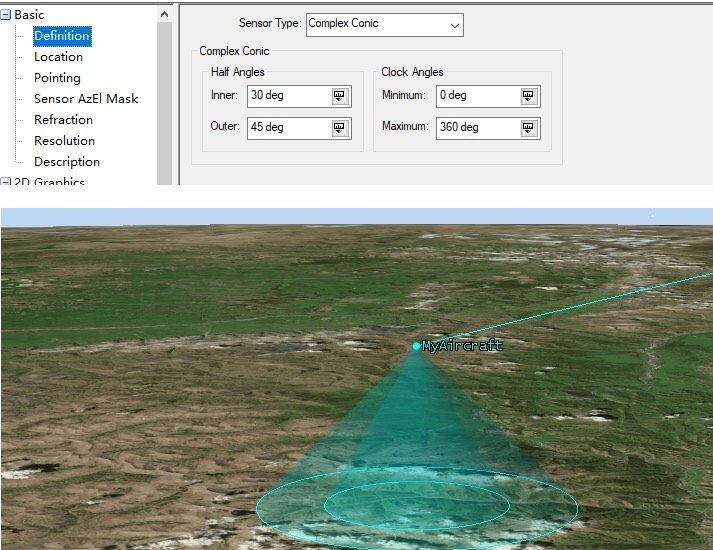713x550 pixels.
Task: Select Definition in the properties tree
Action: tap(62, 36)
